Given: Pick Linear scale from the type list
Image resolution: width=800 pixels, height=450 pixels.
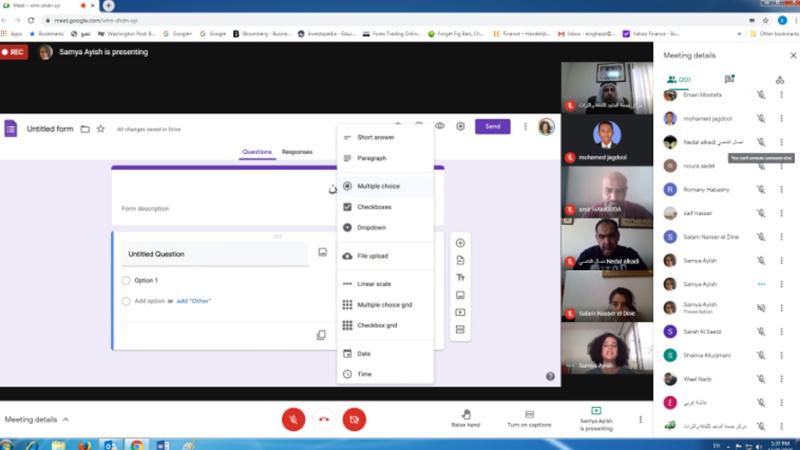Looking at the screenshot, I should (x=375, y=284).
